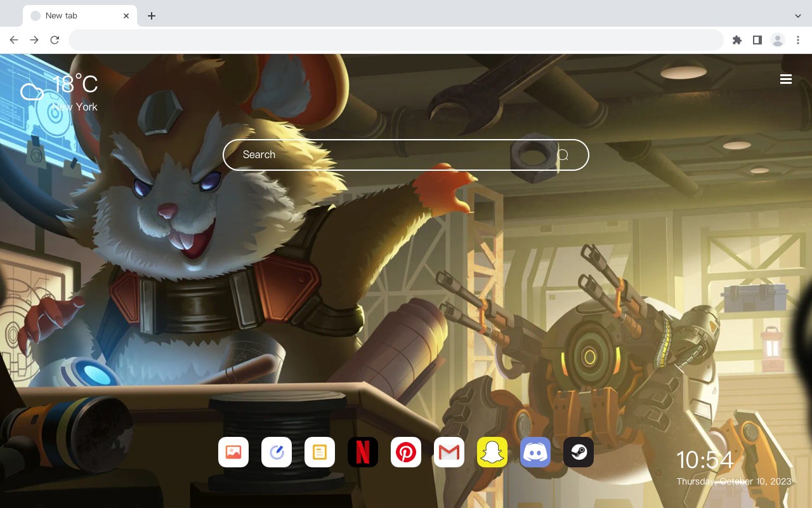Open the blue pencil-circle shortcut icon
812x508 pixels.
click(277, 452)
